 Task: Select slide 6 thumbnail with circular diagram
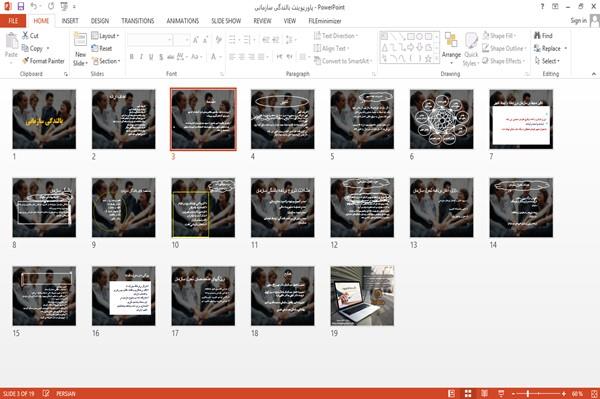442,119
